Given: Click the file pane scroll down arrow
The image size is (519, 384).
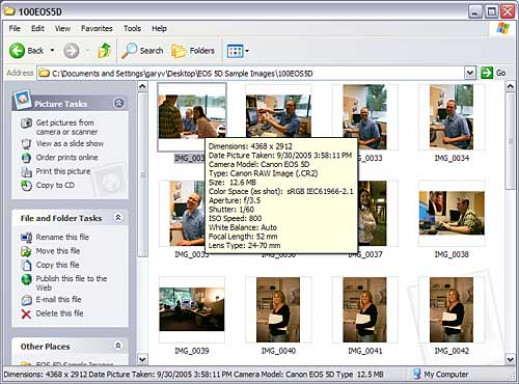Looking at the screenshot, I should (510, 359).
